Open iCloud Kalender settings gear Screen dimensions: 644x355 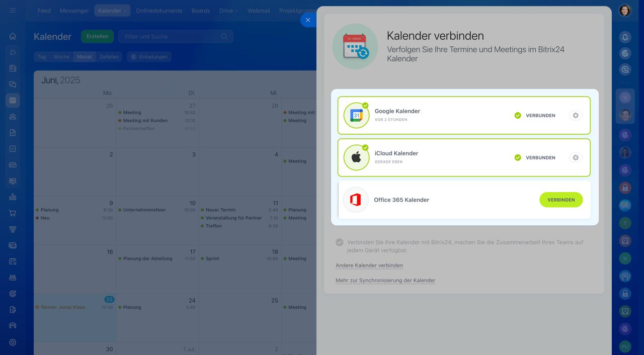point(576,157)
